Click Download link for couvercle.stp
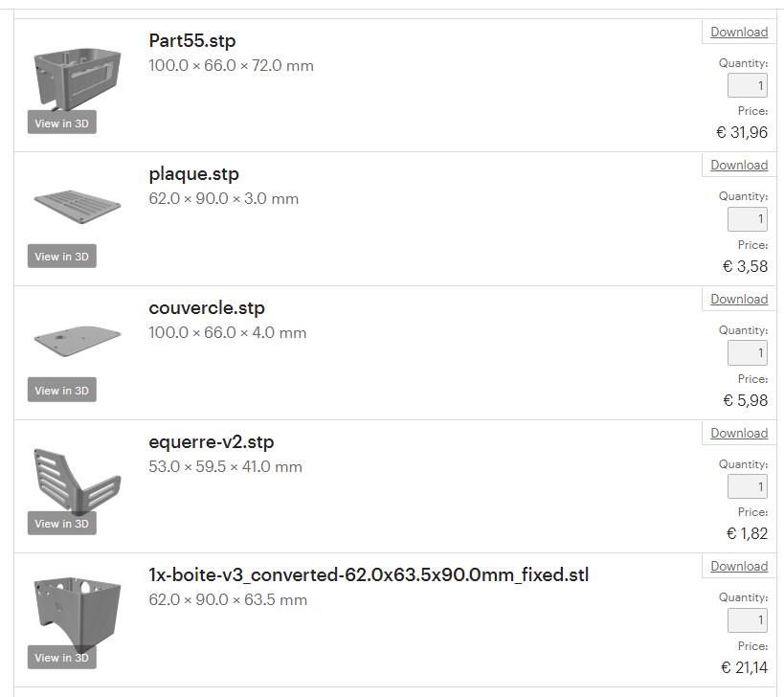This screenshot has width=784, height=697. [x=739, y=299]
